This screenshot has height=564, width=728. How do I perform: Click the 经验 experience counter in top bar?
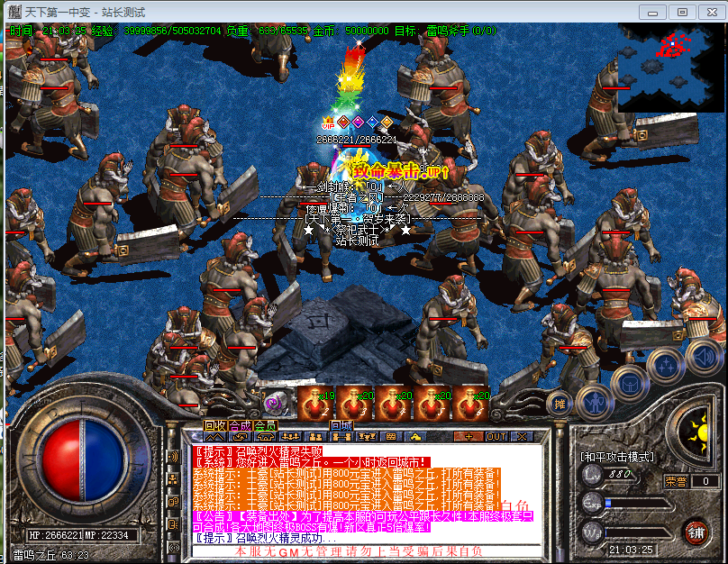coord(156,32)
